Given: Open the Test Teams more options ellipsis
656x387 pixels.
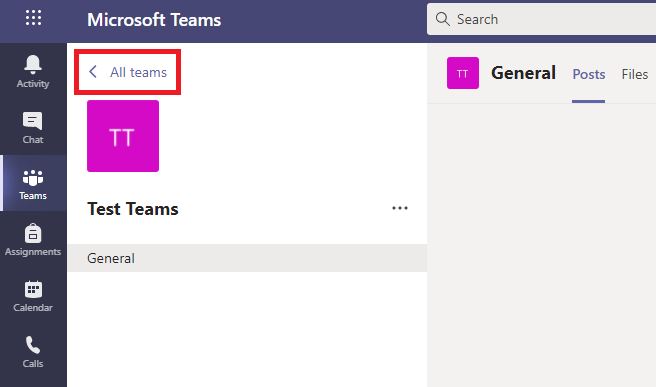Looking at the screenshot, I should (400, 208).
